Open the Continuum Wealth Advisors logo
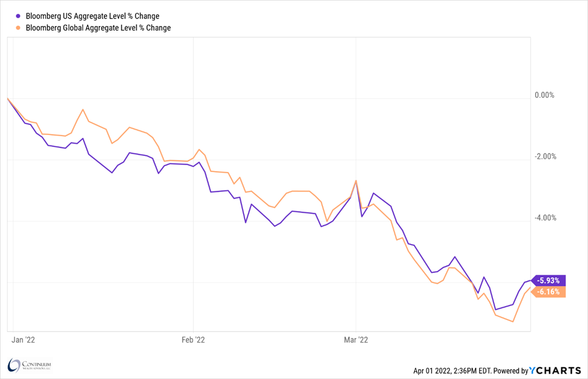 [30, 365]
